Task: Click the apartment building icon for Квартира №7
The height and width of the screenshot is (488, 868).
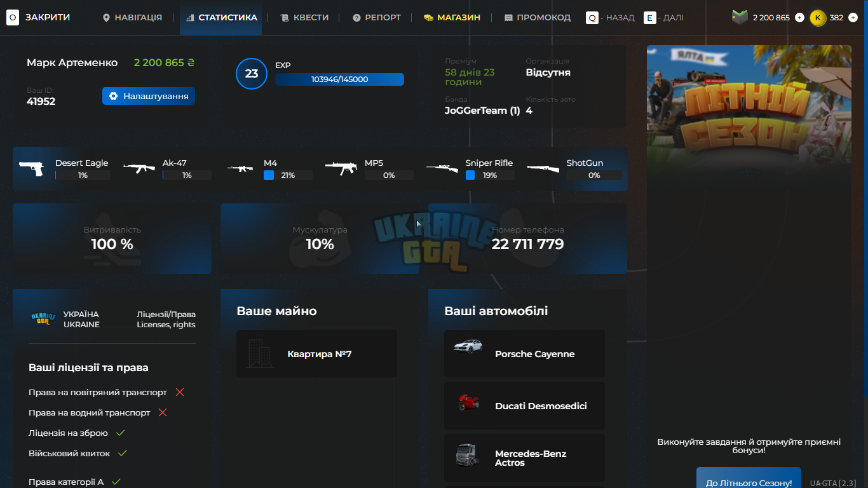Action: (259, 353)
